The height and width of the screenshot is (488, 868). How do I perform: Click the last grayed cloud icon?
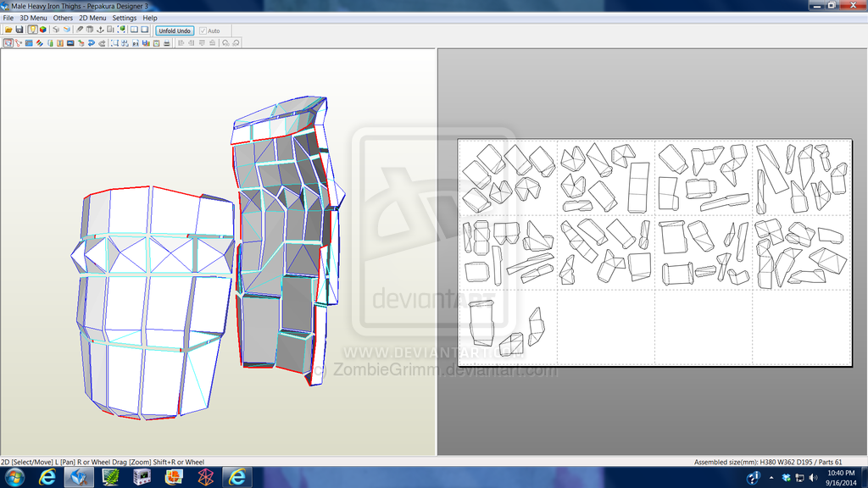click(236, 42)
